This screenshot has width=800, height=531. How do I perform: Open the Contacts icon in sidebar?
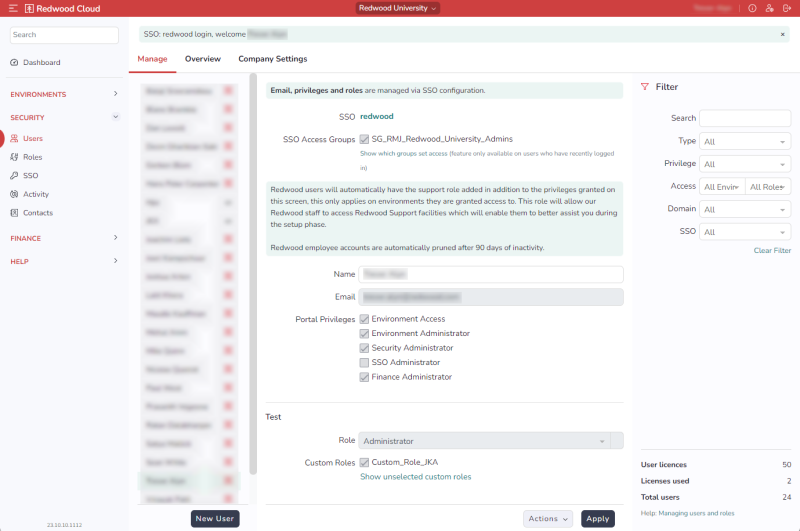tap(14, 212)
